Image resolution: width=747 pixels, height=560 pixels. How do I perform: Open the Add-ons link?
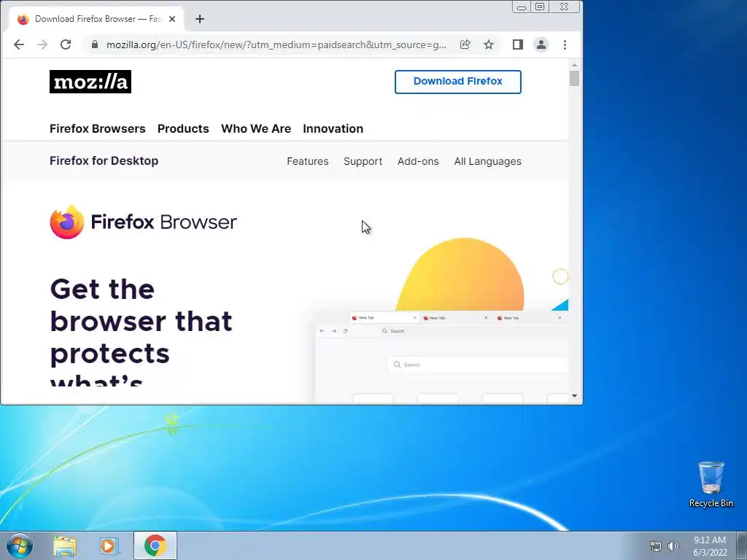(x=418, y=161)
